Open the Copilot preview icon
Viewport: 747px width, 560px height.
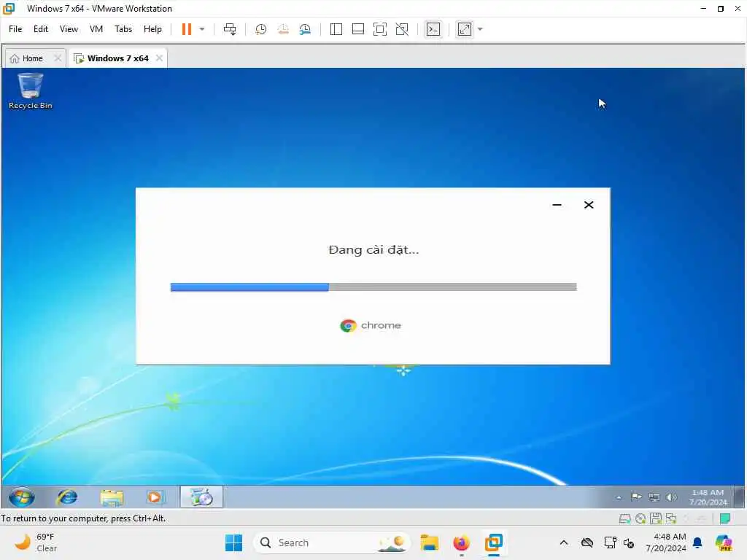tap(724, 542)
